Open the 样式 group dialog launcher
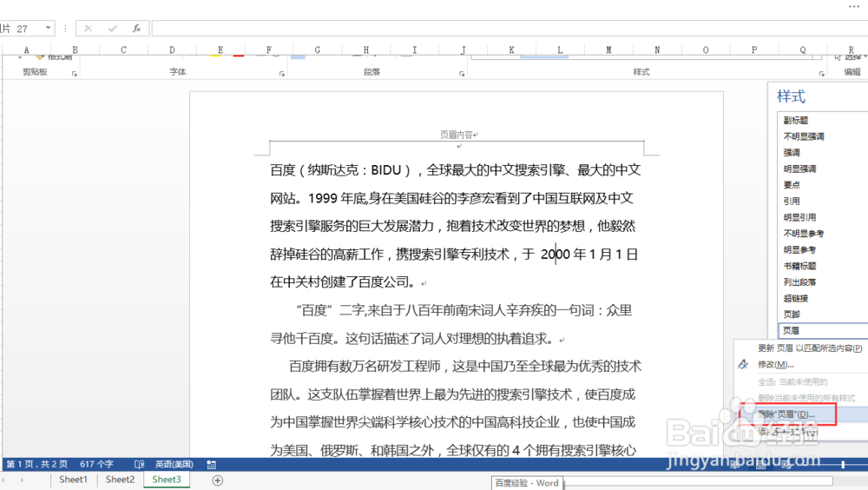The height and width of the screenshot is (490, 868). (821, 74)
